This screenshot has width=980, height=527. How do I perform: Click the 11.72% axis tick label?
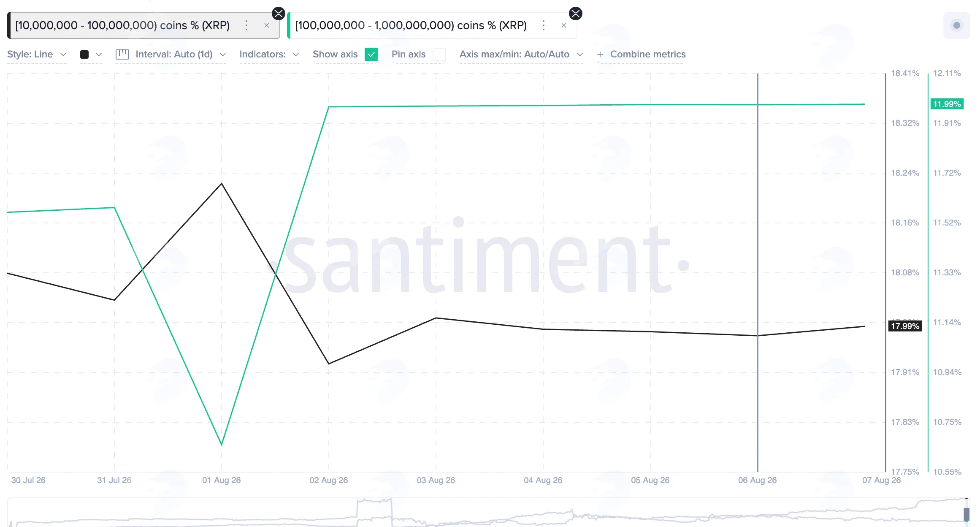click(x=947, y=173)
